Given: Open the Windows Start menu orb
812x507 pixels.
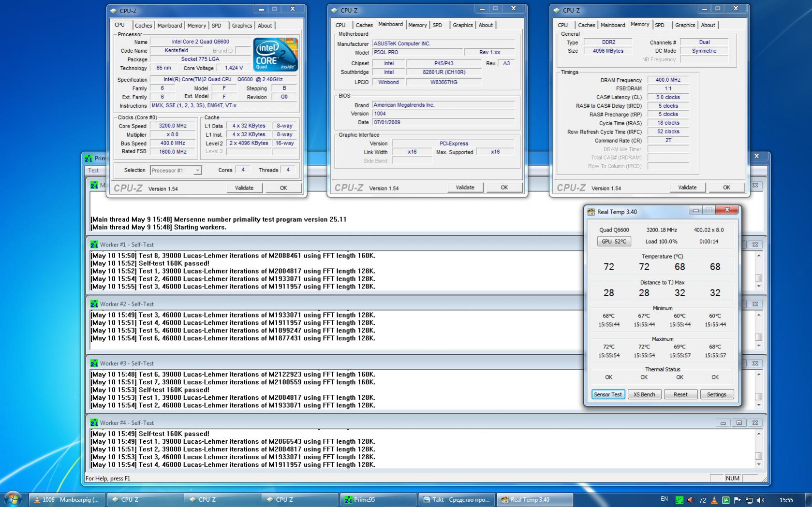Looking at the screenshot, I should click(13, 499).
